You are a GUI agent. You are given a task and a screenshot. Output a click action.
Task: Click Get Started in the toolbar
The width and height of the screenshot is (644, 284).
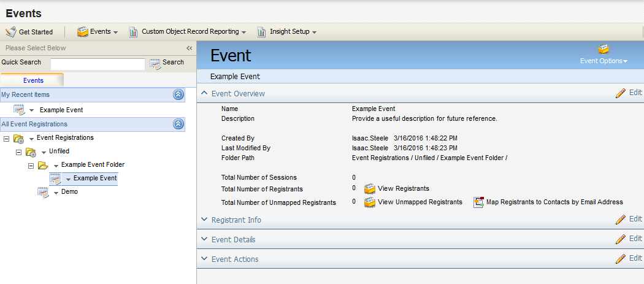[36, 32]
